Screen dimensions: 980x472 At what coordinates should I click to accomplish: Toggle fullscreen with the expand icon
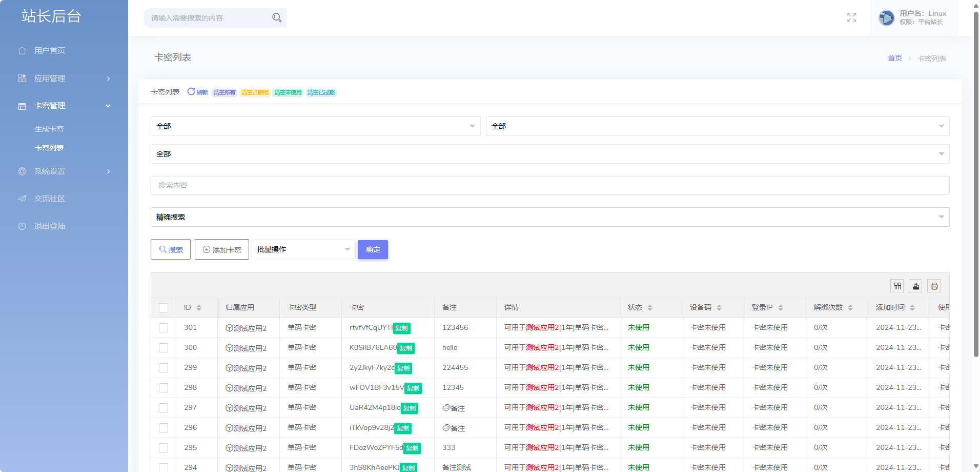pyautogui.click(x=851, y=18)
